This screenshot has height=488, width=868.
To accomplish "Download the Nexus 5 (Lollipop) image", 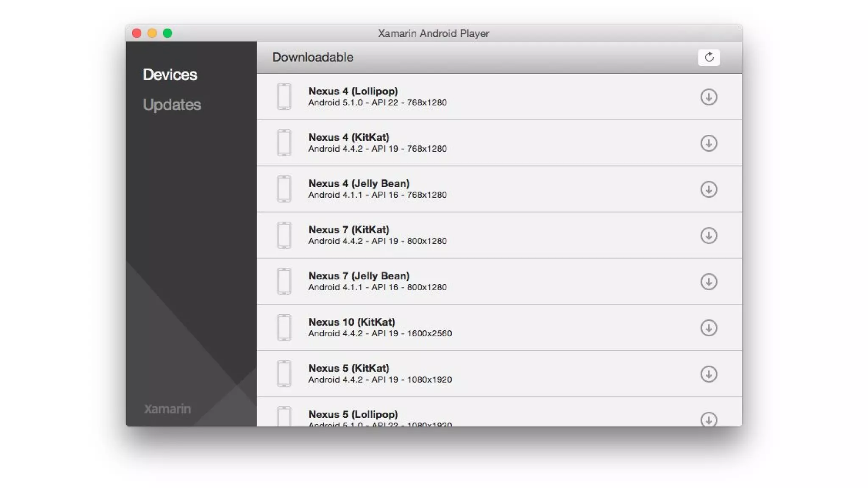I will coord(708,419).
